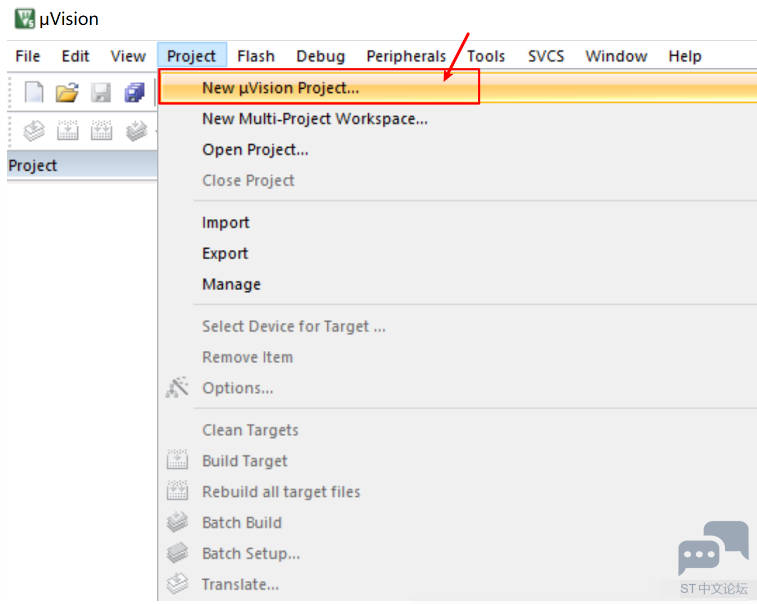Image resolution: width=757 pixels, height=604 pixels.
Task: Select Translate menu entry
Action: pyautogui.click(x=458, y=584)
